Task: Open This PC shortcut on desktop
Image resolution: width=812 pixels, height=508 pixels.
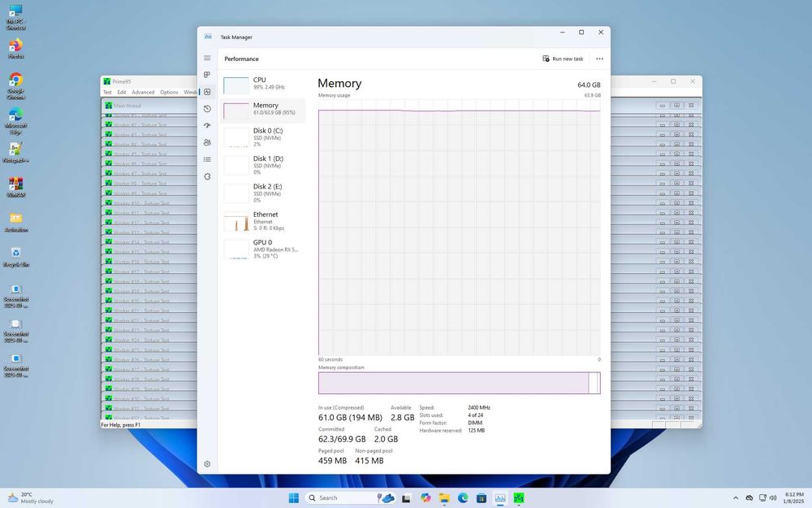Action: pyautogui.click(x=15, y=16)
